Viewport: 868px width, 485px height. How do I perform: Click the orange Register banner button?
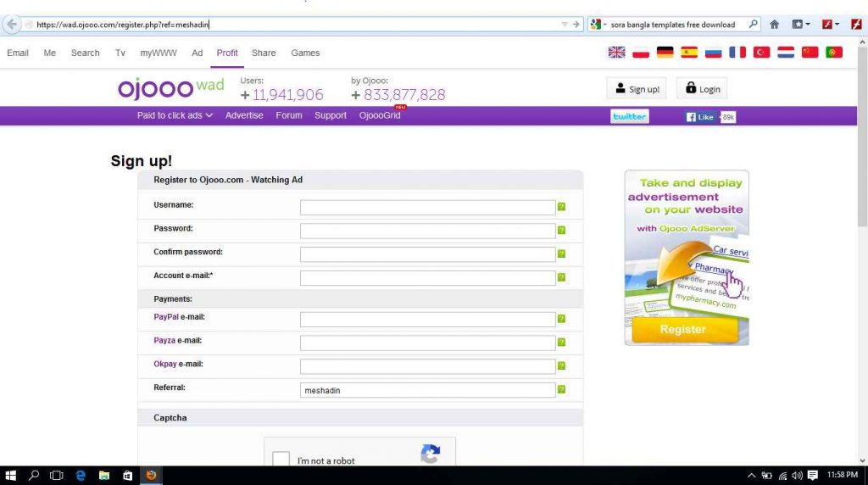[682, 330]
